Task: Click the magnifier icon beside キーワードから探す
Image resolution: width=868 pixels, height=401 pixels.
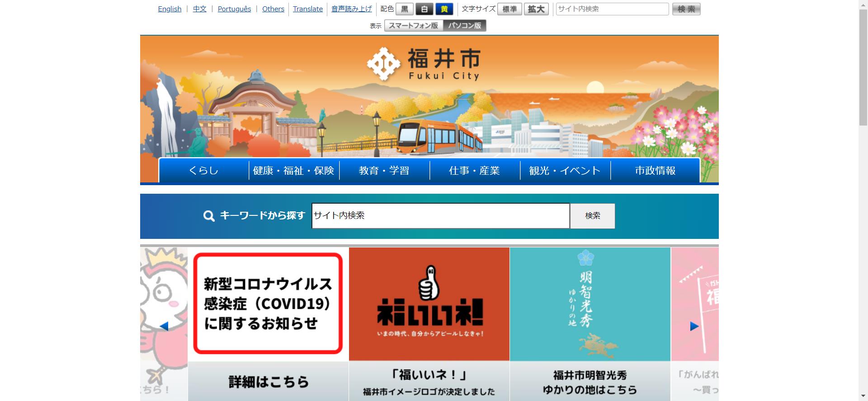Action: click(x=209, y=216)
